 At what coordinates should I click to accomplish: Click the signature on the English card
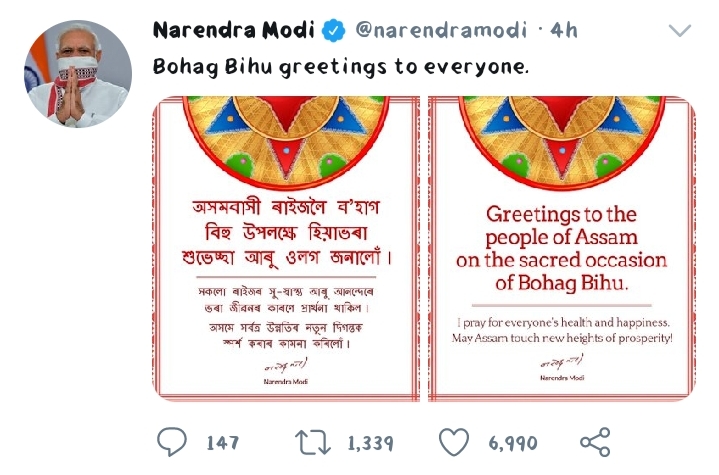click(562, 362)
